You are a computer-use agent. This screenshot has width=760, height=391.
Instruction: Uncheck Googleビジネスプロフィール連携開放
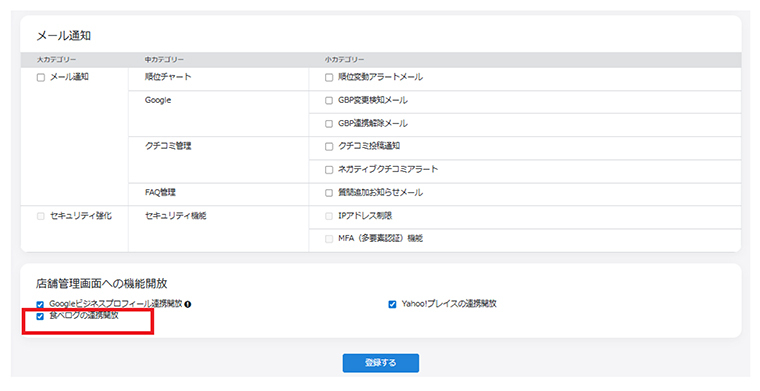pyautogui.click(x=40, y=305)
